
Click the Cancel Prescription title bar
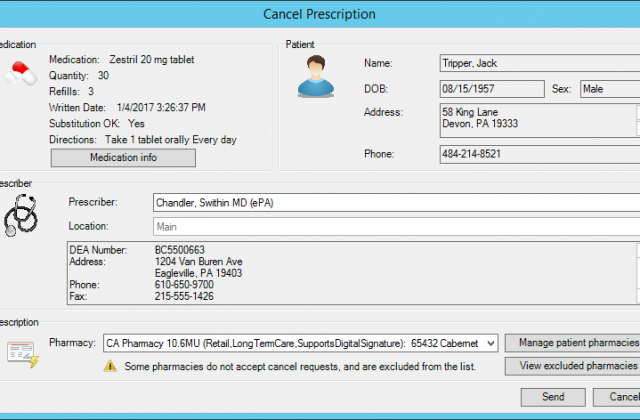coord(320,14)
